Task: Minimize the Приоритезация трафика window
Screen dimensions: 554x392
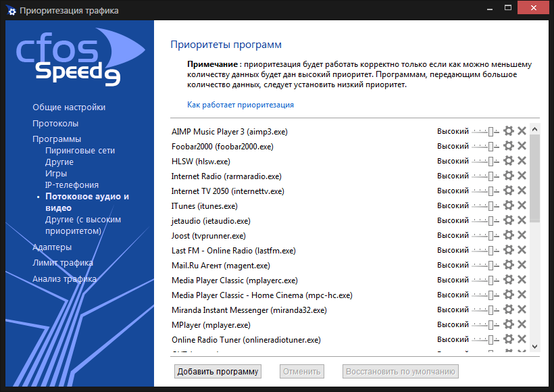Action: 490,8
